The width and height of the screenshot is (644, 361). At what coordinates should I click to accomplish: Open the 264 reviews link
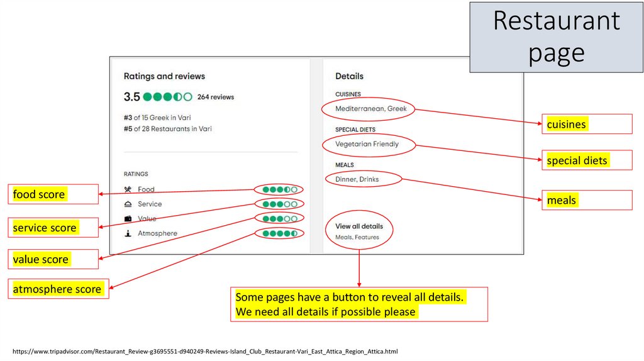point(216,97)
